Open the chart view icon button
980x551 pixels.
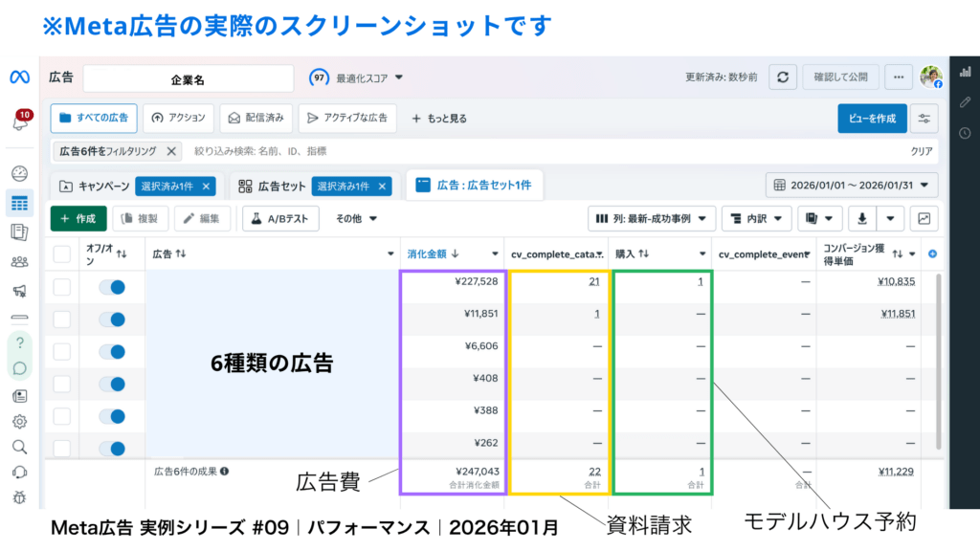pos(924,219)
